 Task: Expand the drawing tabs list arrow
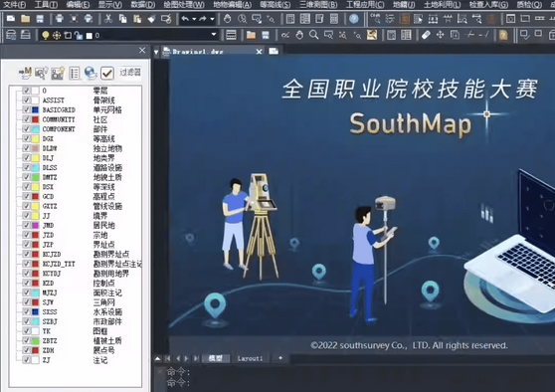(x=156, y=53)
